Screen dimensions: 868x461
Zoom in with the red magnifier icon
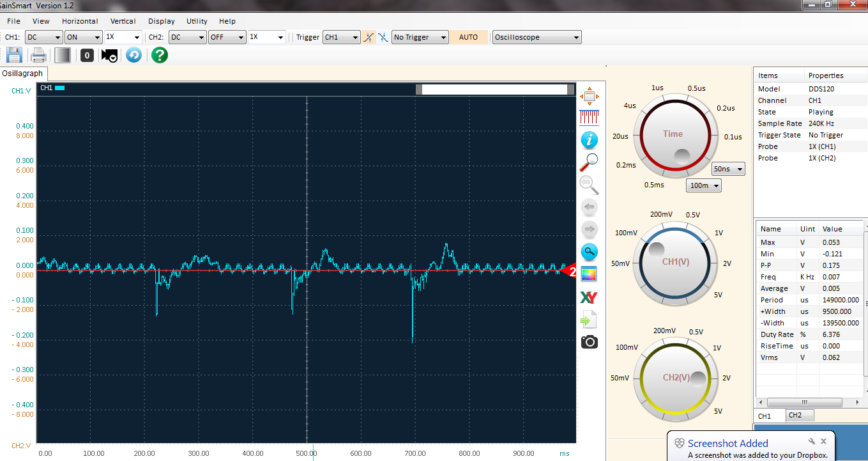[x=589, y=162]
